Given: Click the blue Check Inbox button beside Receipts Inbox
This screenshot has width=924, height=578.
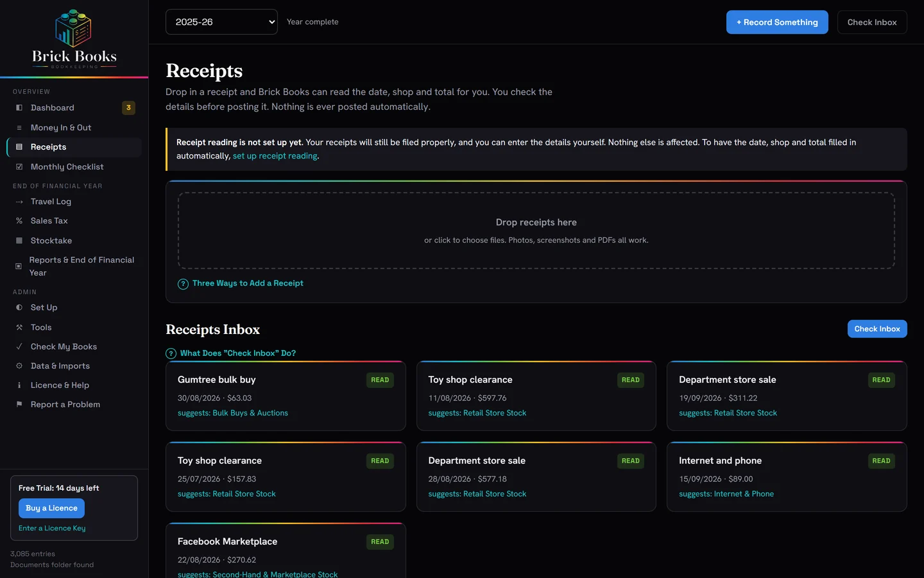Looking at the screenshot, I should pyautogui.click(x=877, y=329).
